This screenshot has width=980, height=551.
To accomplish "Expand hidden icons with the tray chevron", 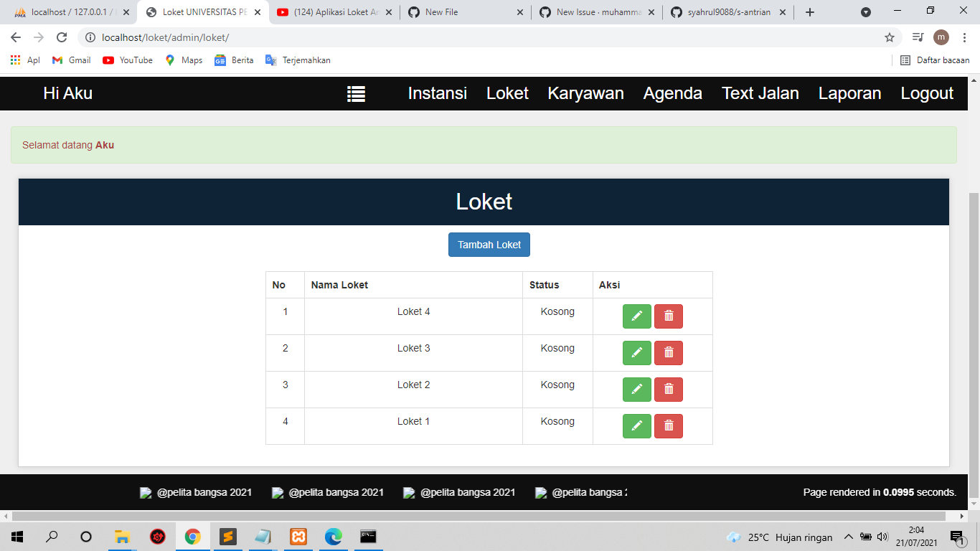I will click(x=848, y=537).
